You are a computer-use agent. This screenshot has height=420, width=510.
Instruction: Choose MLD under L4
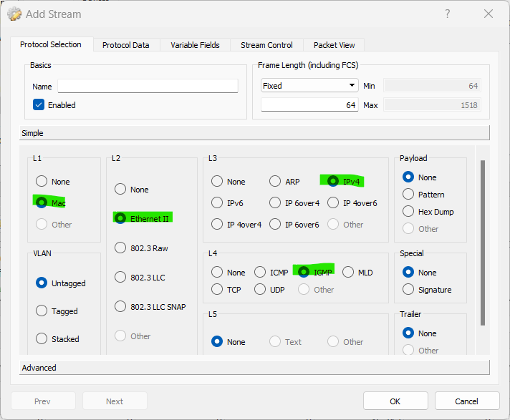[x=357, y=272]
